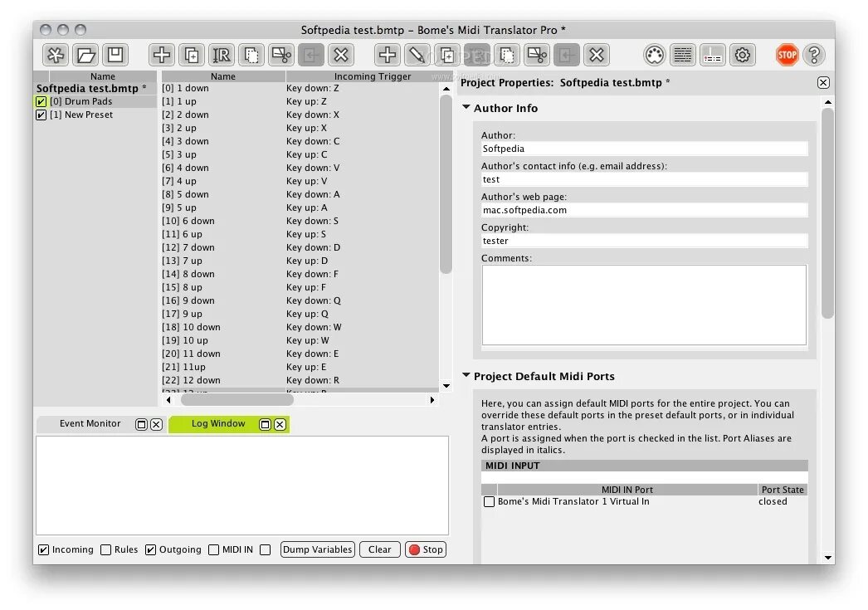Duplicate the selected translator

pos(446,55)
